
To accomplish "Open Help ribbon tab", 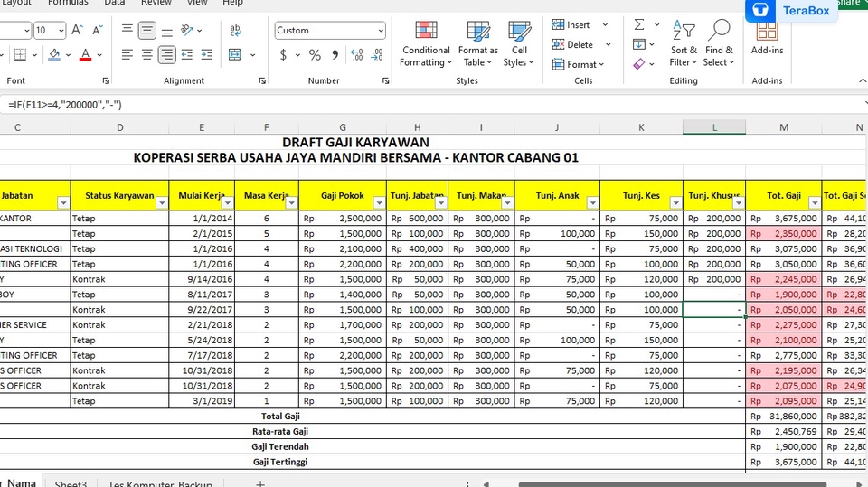I will [232, 3].
